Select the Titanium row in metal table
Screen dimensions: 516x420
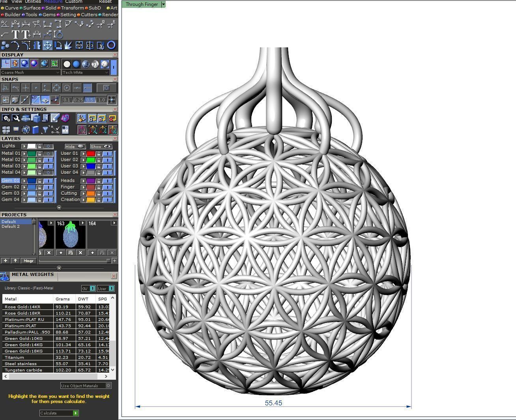coord(56,357)
